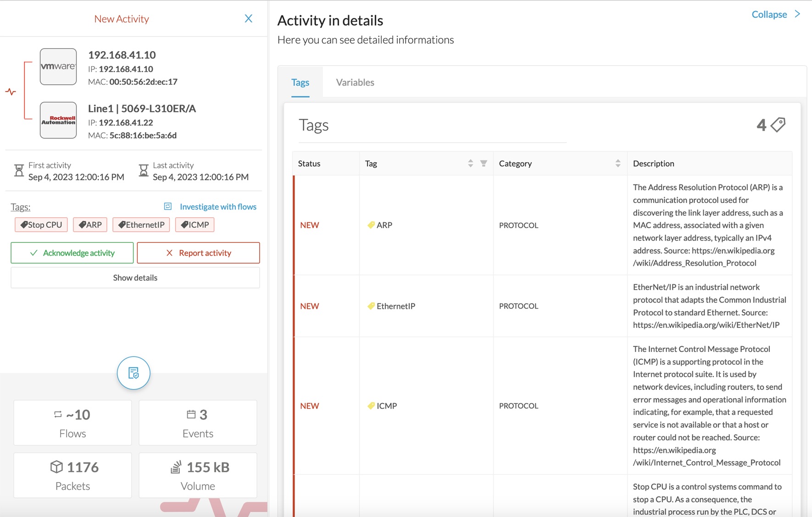The image size is (812, 517).
Task: Click the EthernetIP tag chip
Action: pyautogui.click(x=141, y=225)
